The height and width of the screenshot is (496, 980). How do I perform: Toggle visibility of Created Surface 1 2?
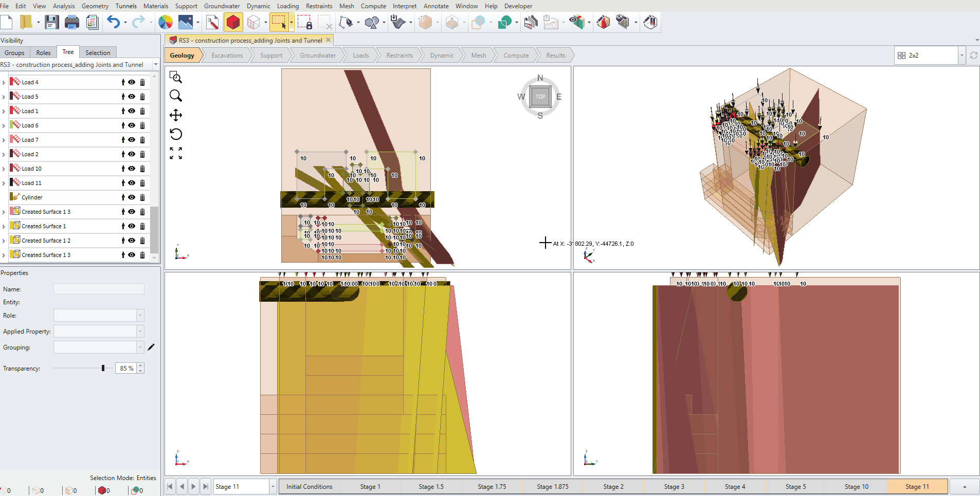click(132, 241)
